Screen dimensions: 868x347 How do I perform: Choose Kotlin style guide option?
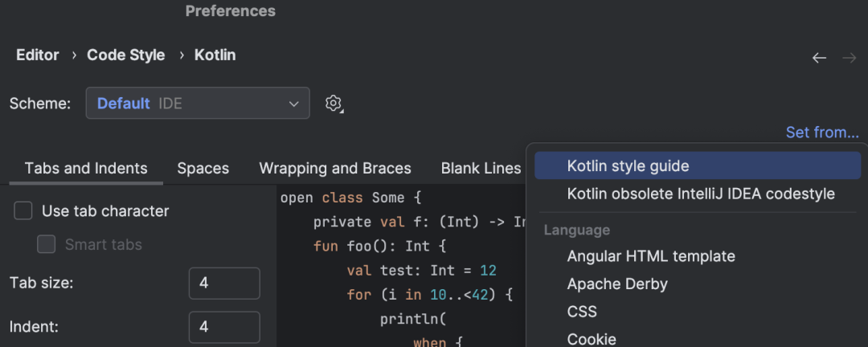(698, 165)
